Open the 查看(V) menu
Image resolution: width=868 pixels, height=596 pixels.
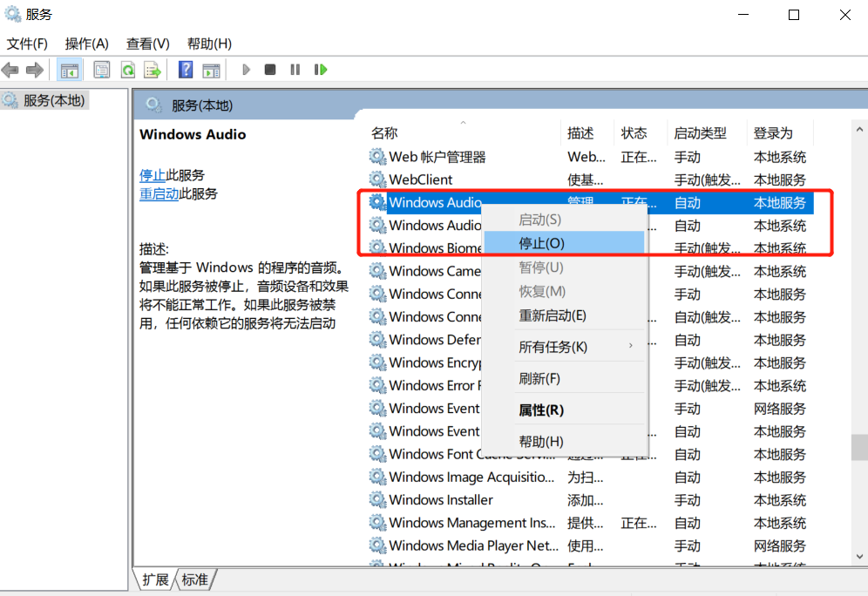coord(147,44)
